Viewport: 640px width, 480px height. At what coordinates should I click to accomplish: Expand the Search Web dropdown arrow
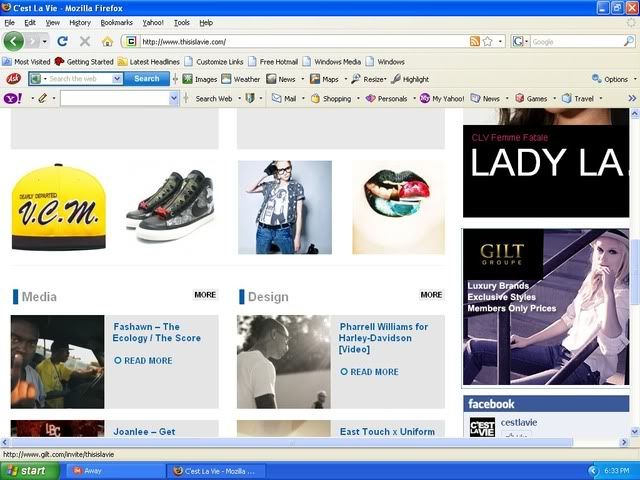239,98
